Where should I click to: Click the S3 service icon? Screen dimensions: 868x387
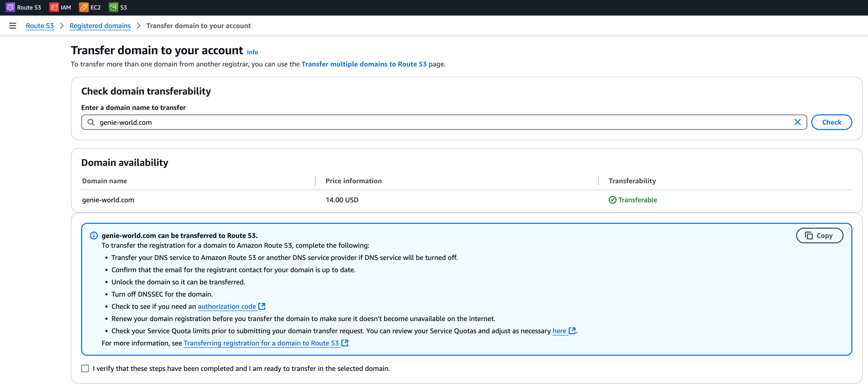click(113, 7)
